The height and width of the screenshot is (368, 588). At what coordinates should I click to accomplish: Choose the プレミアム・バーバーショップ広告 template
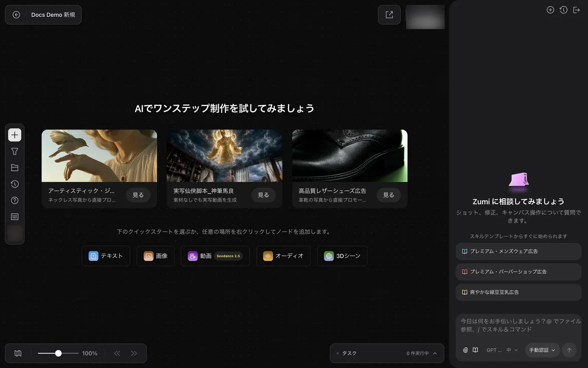519,272
